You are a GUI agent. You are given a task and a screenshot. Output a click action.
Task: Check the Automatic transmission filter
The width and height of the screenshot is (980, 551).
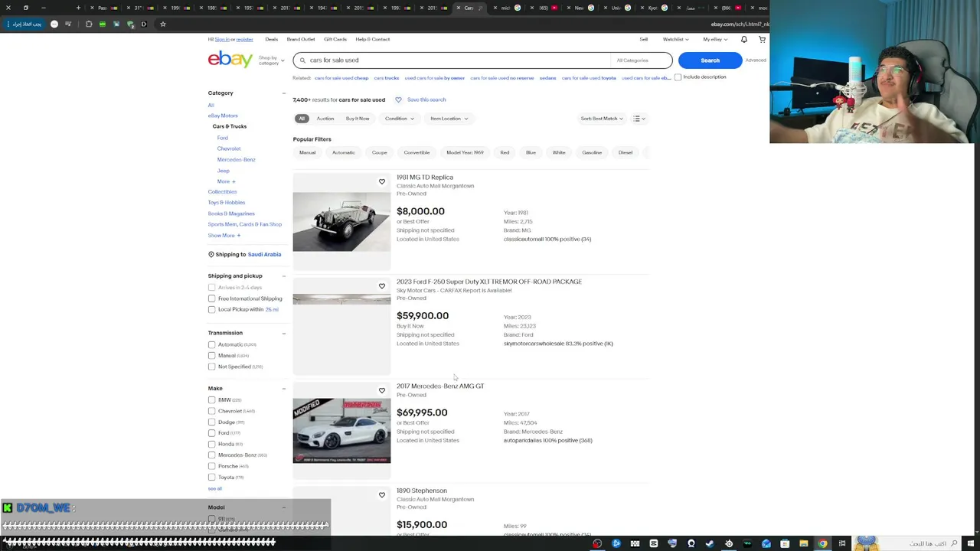pos(211,344)
